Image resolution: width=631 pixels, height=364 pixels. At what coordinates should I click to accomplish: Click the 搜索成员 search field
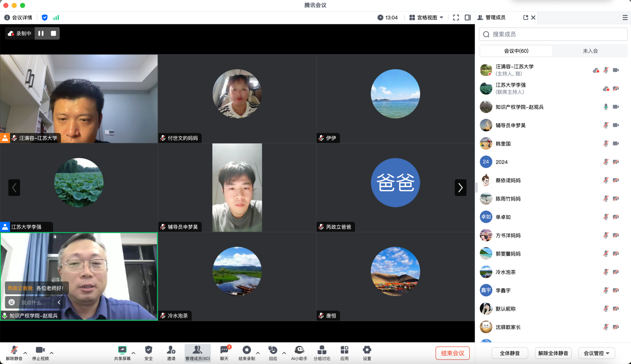(553, 34)
